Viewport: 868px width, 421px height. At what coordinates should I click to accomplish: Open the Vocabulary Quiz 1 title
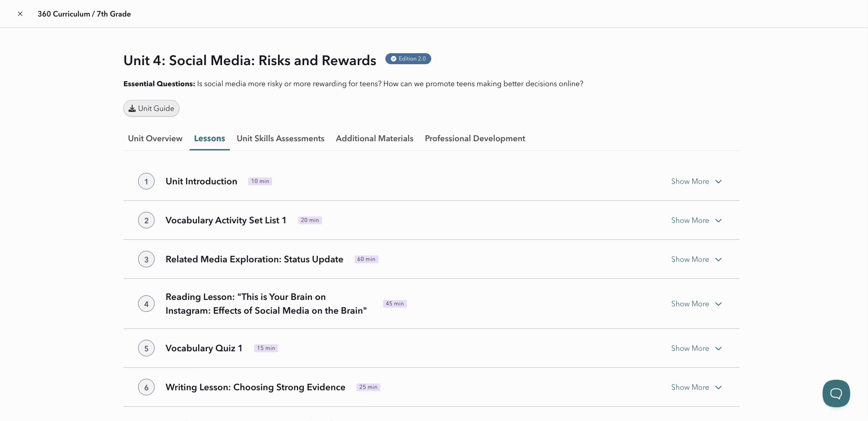[204, 348]
